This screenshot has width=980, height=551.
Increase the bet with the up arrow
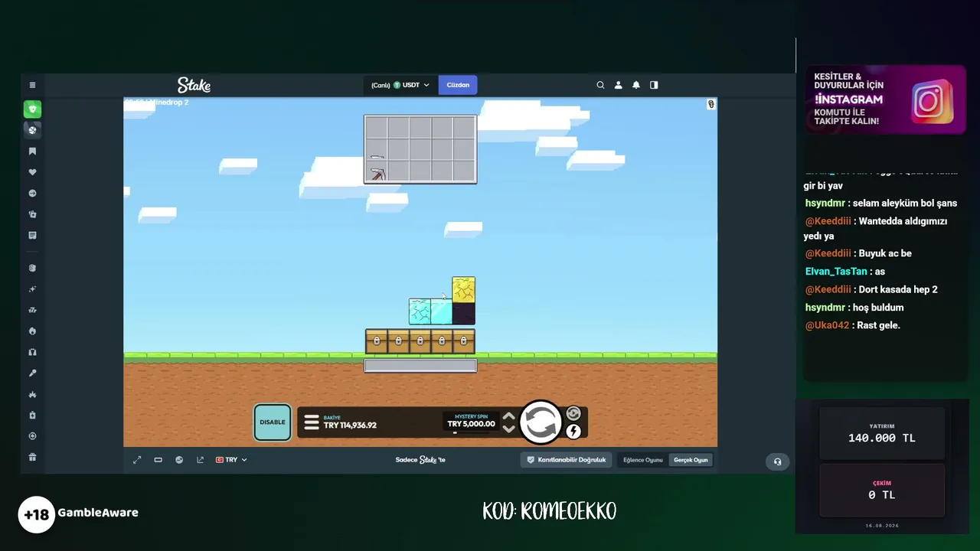tap(508, 417)
